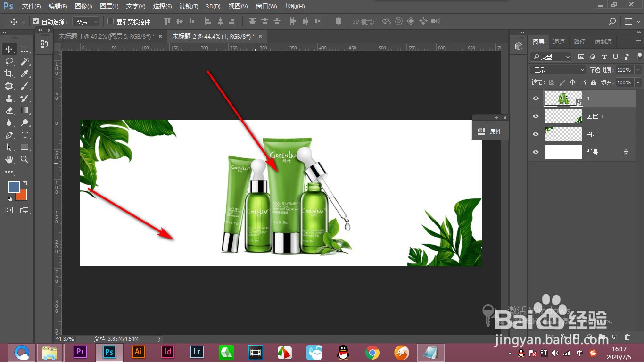Filter layers by smart object icon
The image size is (644, 362).
point(627,57)
